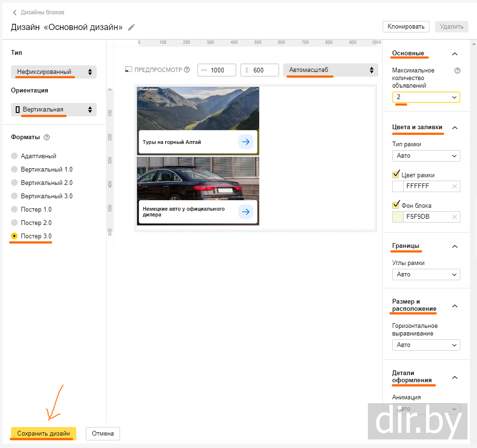Select the Вертикальный 1.0 format
Viewport: 477px width, 448px height.
click(x=14, y=170)
